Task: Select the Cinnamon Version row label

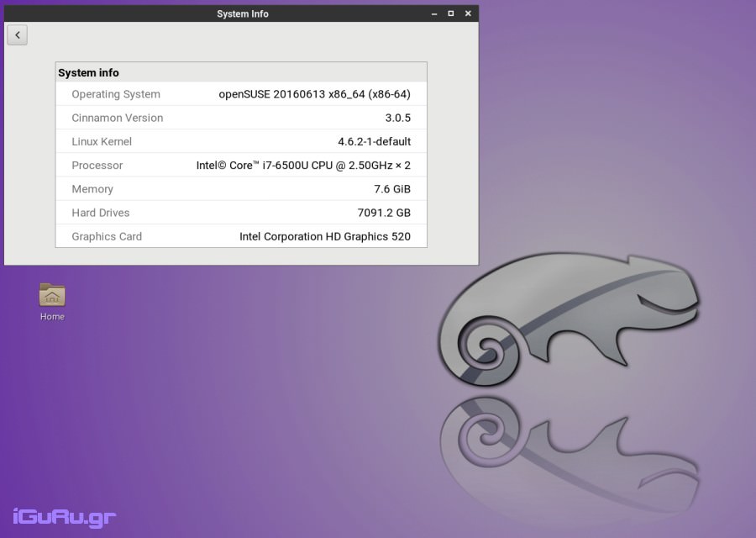Action: [x=118, y=118]
